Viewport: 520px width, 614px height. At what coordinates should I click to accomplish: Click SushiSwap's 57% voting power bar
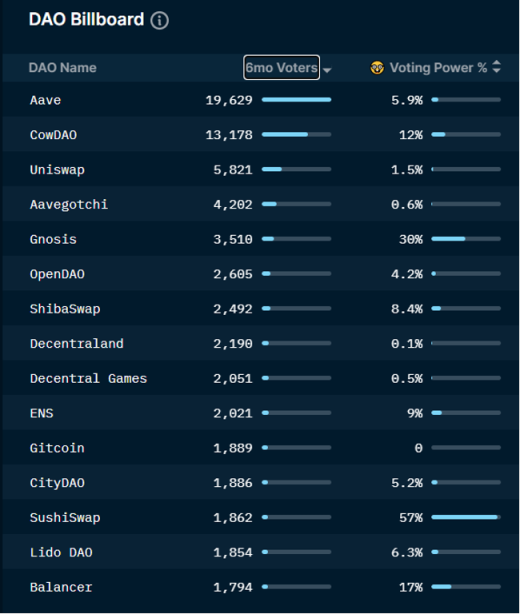pyautogui.click(x=466, y=517)
